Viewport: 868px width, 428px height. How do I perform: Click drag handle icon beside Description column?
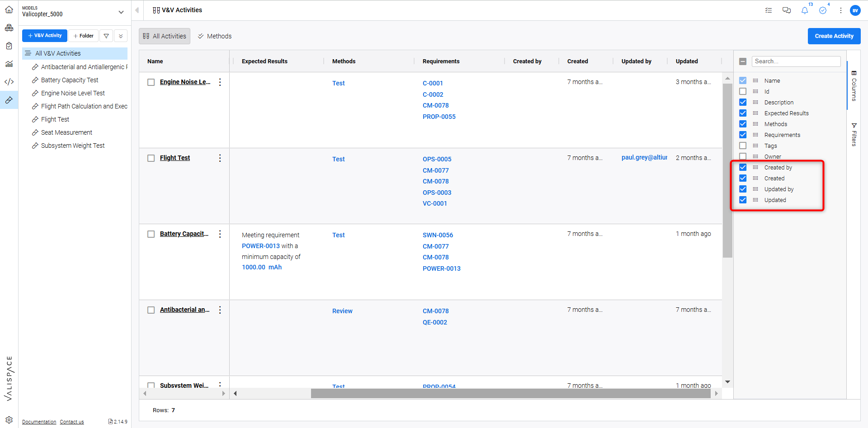755,102
